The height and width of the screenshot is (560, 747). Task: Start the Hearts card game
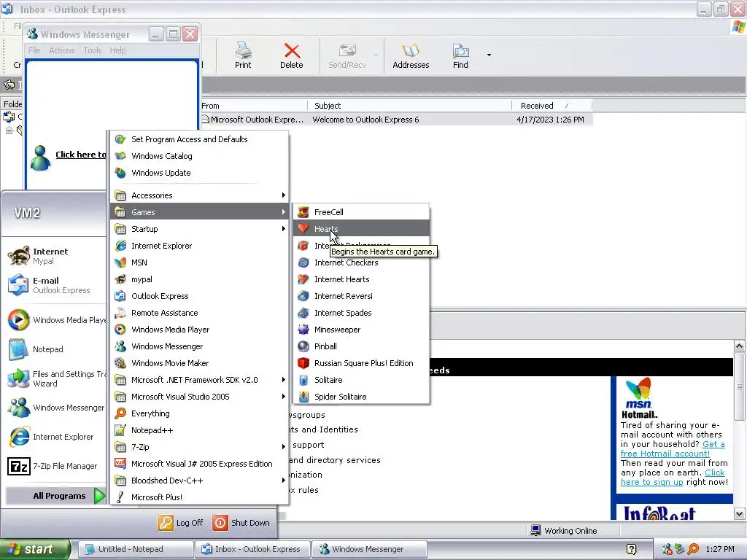[x=361, y=228]
